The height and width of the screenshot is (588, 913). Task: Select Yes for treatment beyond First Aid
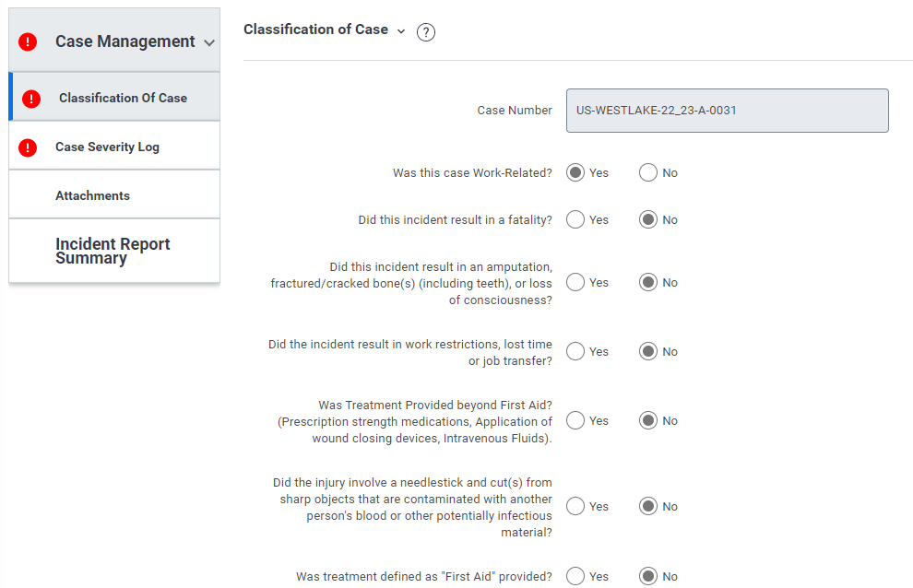[575, 420]
